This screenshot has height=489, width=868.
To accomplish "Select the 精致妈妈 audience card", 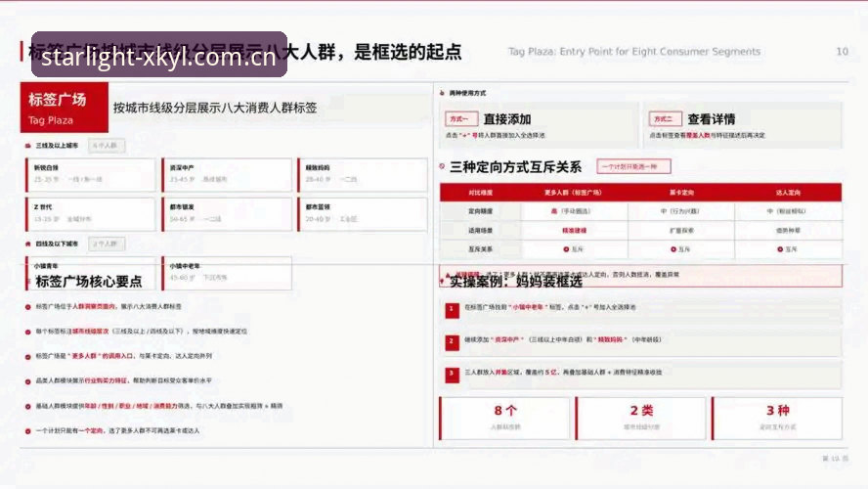I will (362, 174).
